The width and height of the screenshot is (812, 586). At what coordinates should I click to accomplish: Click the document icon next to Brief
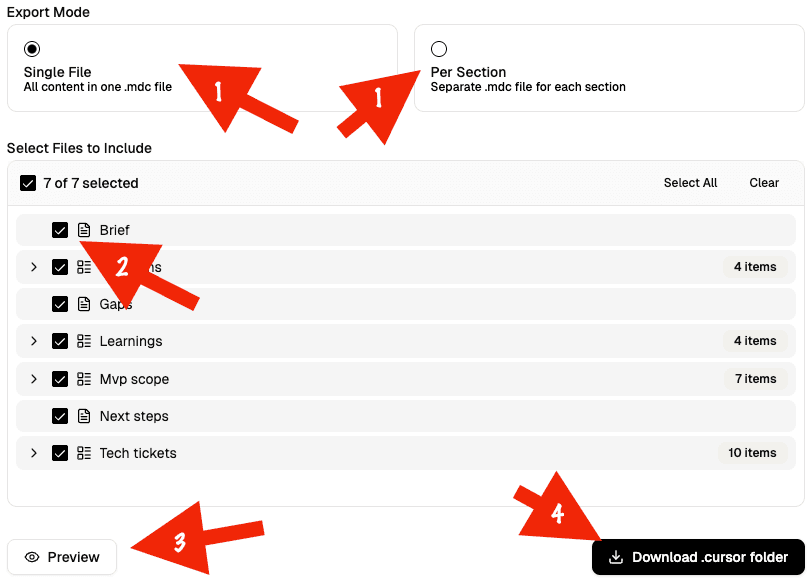pos(85,229)
